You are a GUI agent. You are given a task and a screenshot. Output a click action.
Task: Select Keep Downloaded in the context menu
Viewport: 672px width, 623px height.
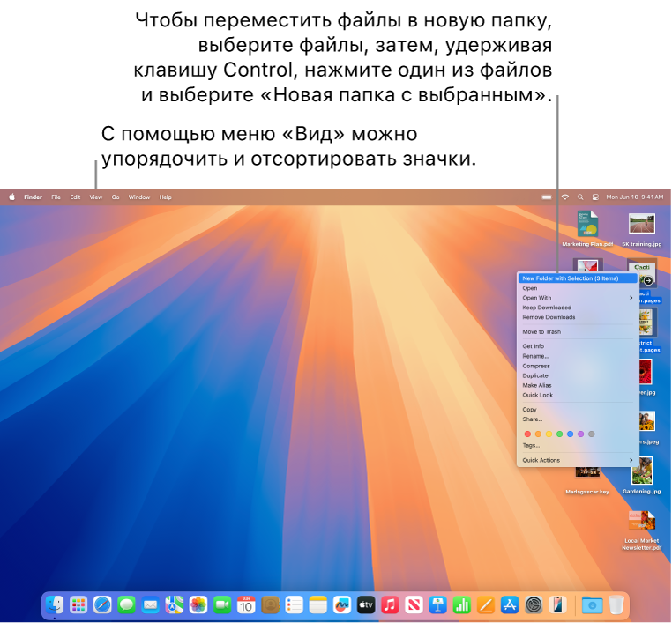[578, 308]
